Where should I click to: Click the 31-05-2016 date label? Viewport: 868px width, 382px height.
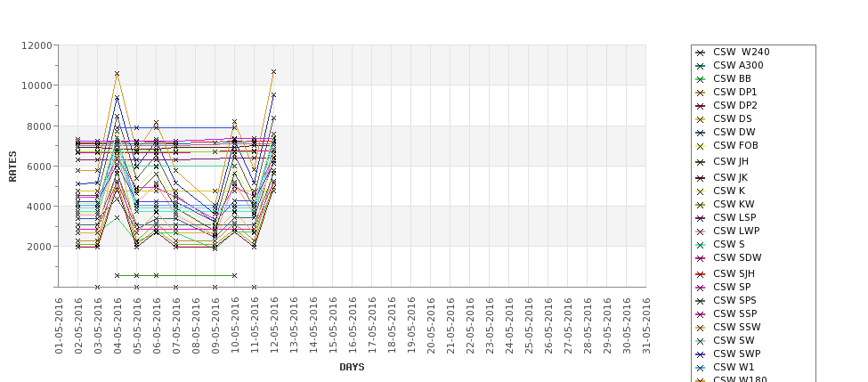646,326
